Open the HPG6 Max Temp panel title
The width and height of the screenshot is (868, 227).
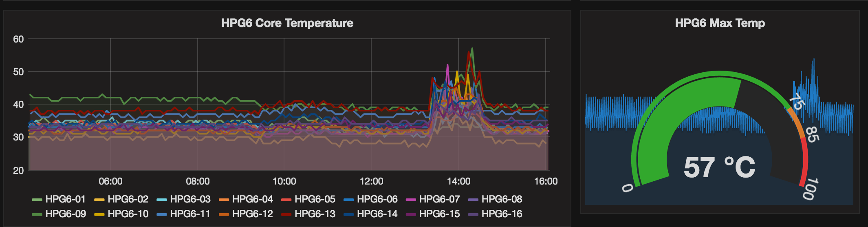click(x=720, y=23)
